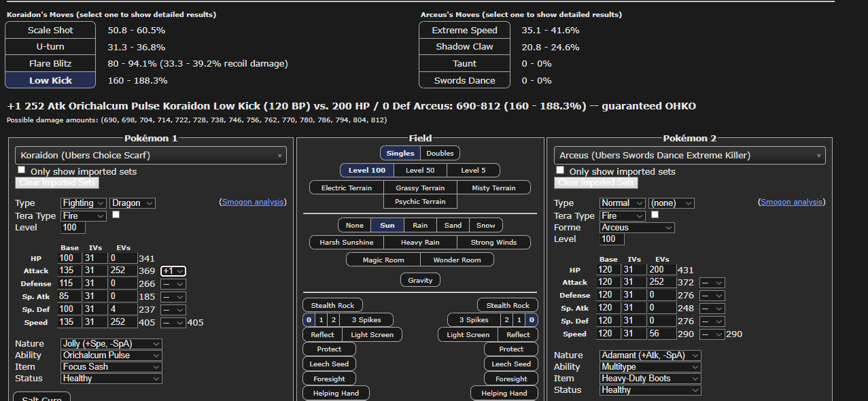This screenshot has width=868, height=401.
Task: Open Pokémon 2 Arceus set selector
Action: pos(690,155)
